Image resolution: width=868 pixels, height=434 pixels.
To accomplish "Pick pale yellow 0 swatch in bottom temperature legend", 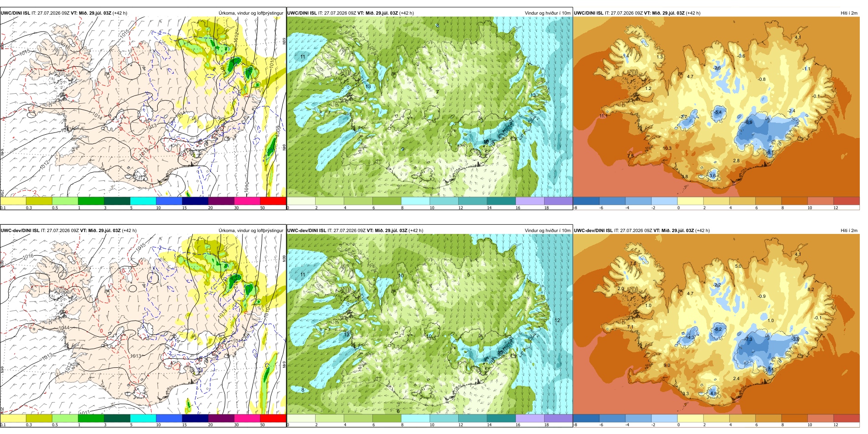I will (690, 418).
